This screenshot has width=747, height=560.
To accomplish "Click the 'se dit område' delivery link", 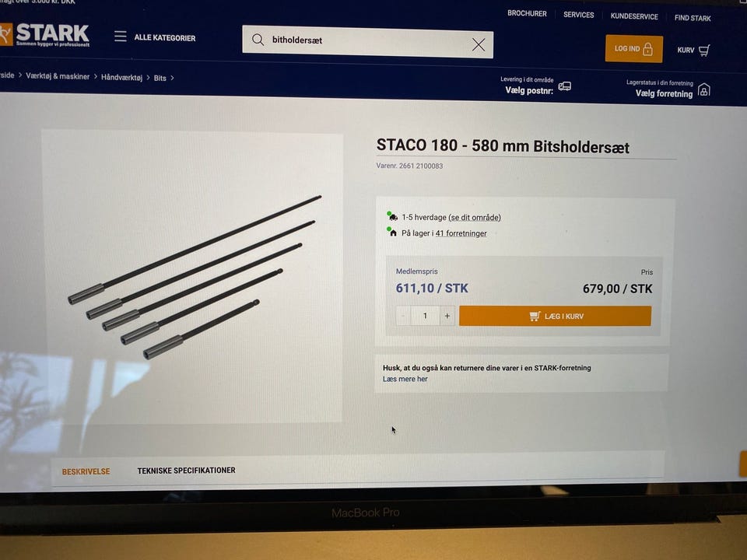I will pyautogui.click(x=475, y=218).
